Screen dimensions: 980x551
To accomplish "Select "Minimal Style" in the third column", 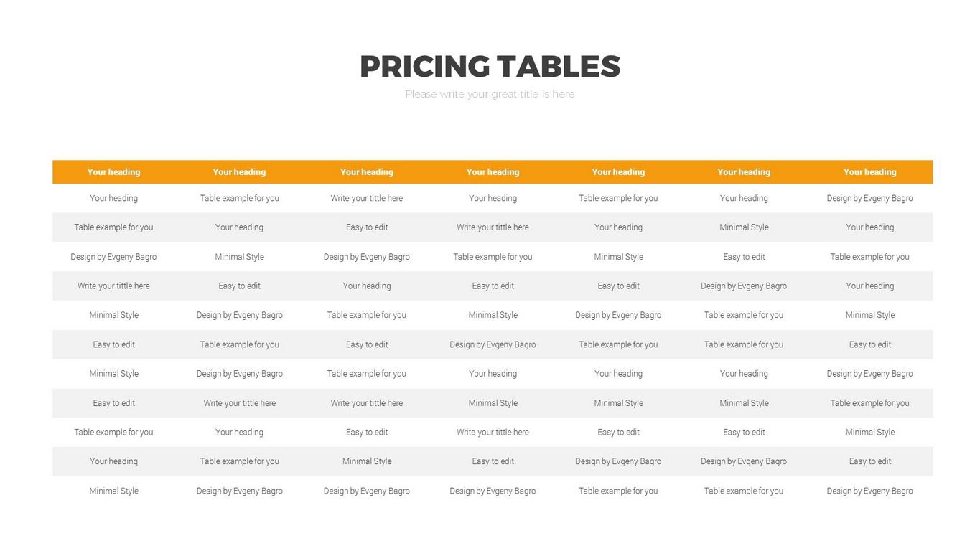I will tap(366, 461).
